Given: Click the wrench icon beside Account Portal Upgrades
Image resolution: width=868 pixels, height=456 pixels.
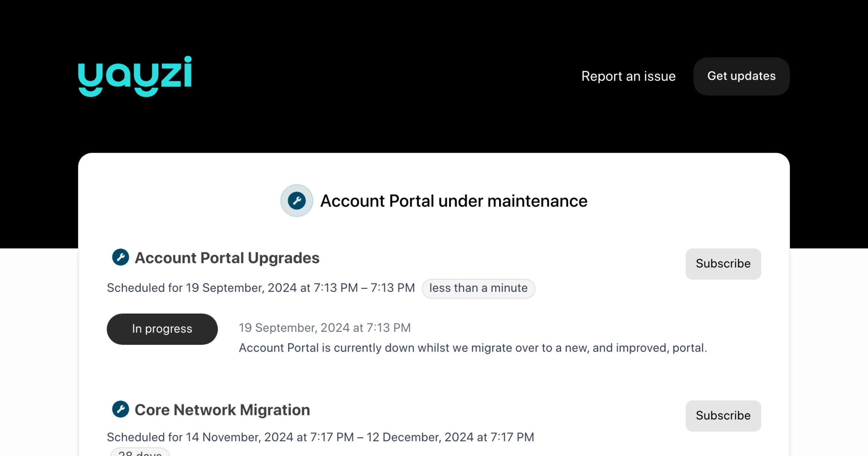Looking at the screenshot, I should tap(120, 257).
